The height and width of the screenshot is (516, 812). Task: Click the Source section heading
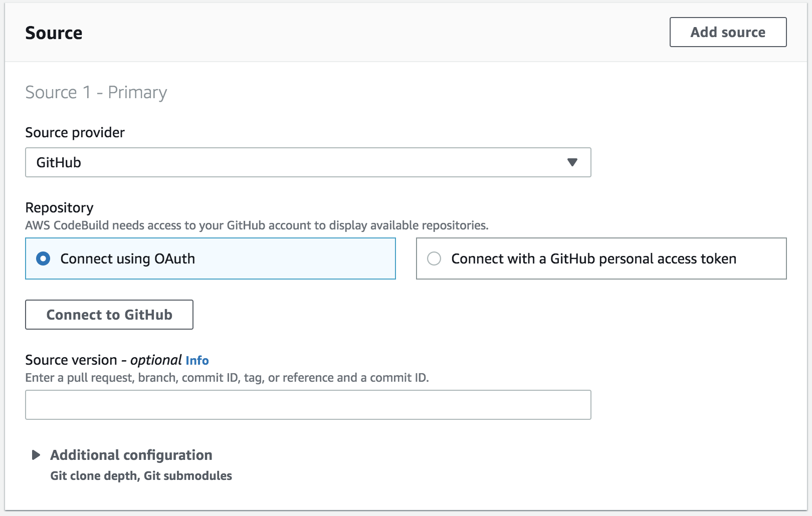click(54, 33)
